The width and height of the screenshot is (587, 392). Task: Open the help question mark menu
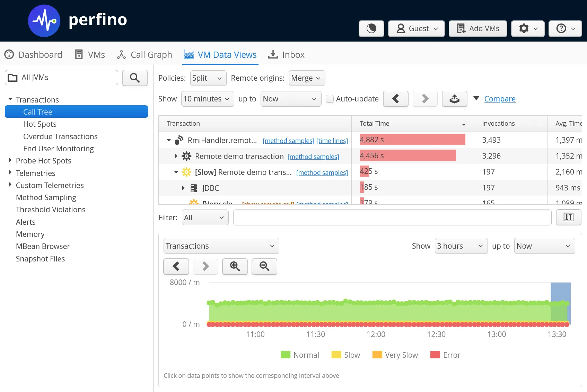(565, 28)
